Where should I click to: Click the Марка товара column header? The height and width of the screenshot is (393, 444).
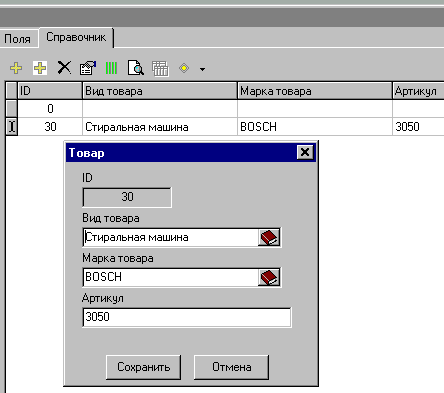315,91
